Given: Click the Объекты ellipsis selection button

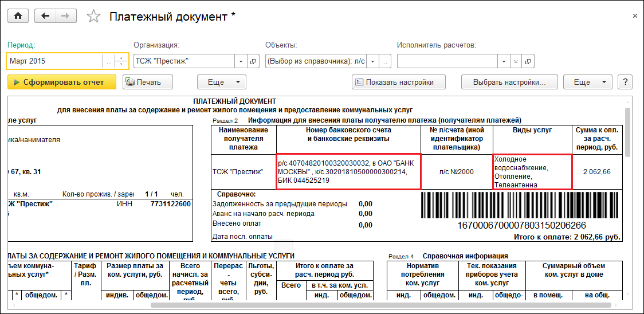Looking at the screenshot, I should [385, 61].
